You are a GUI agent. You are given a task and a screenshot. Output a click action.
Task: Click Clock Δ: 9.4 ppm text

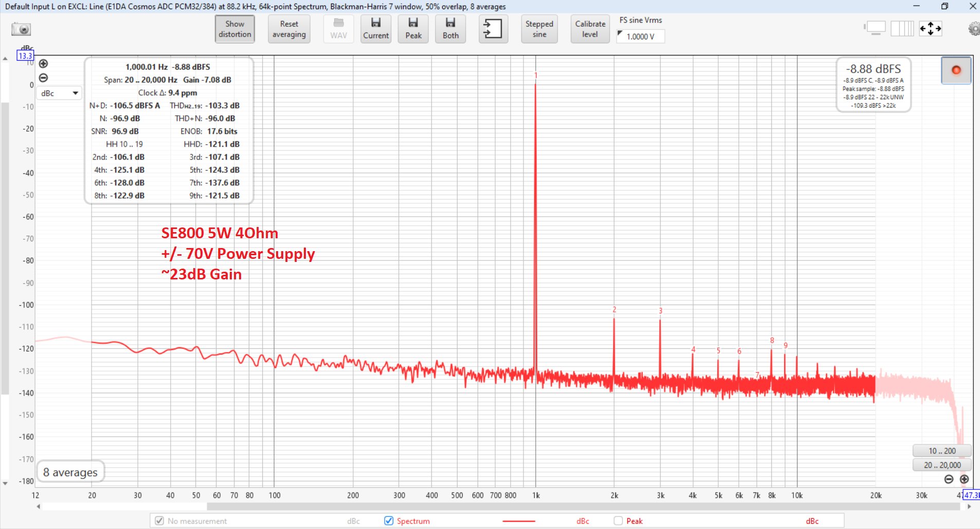point(168,93)
